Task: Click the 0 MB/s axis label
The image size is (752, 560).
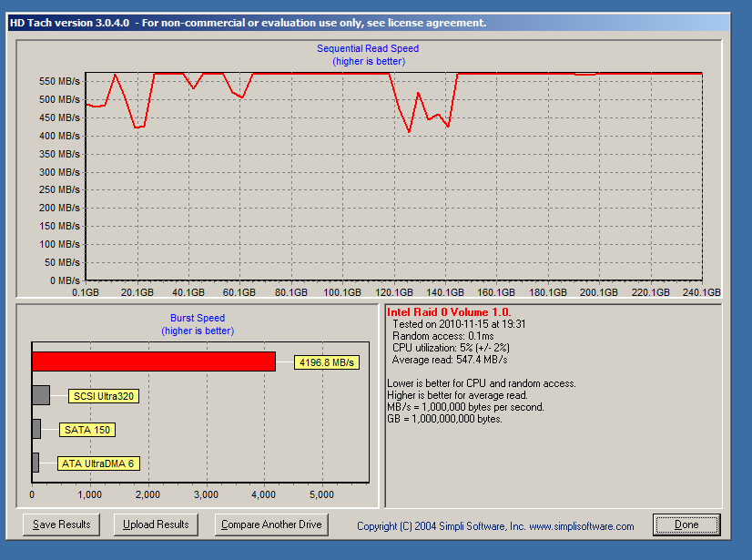Action: click(65, 280)
